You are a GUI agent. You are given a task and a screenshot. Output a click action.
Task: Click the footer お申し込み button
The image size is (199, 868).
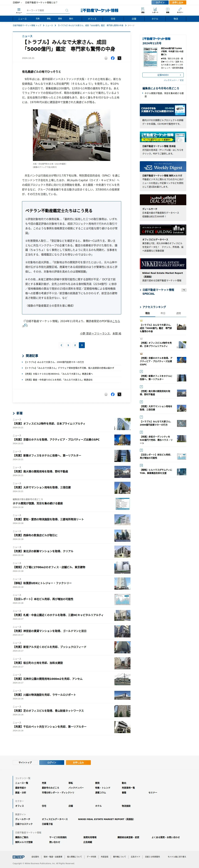[x=78, y=763]
